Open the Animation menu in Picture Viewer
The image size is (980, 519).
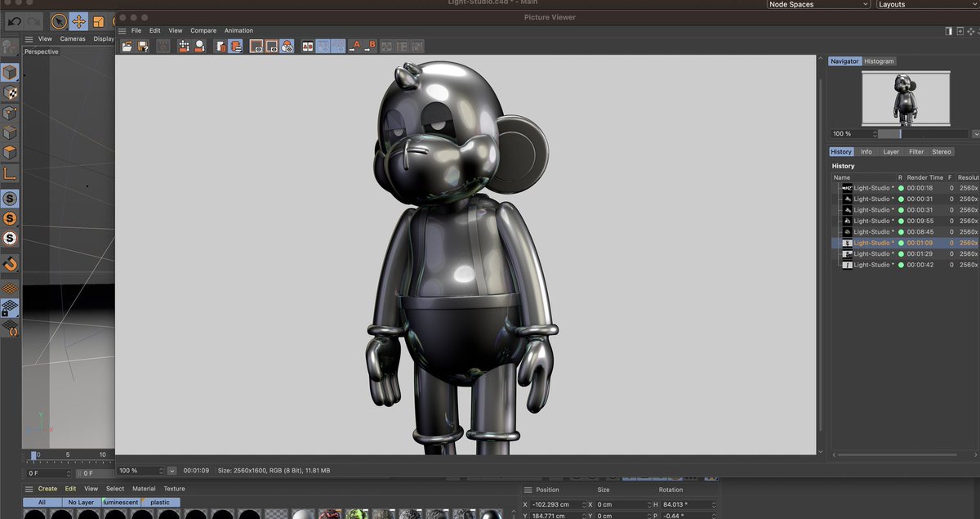pyautogui.click(x=238, y=30)
